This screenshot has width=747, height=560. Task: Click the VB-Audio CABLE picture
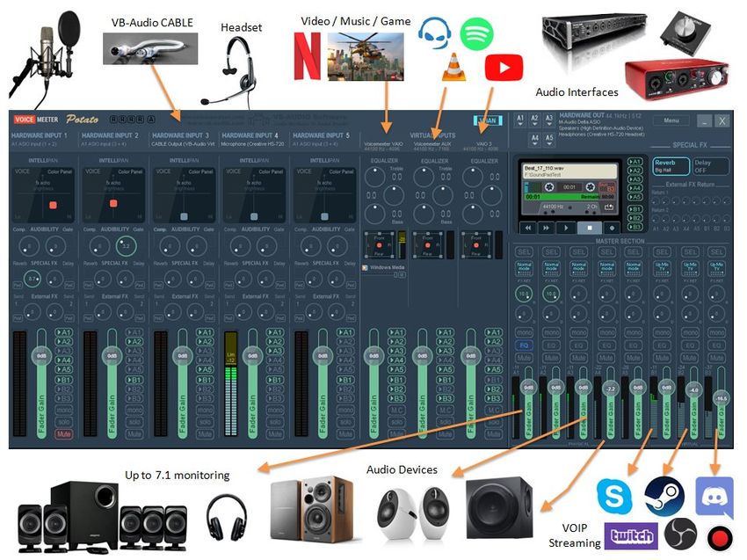[x=150, y=48]
